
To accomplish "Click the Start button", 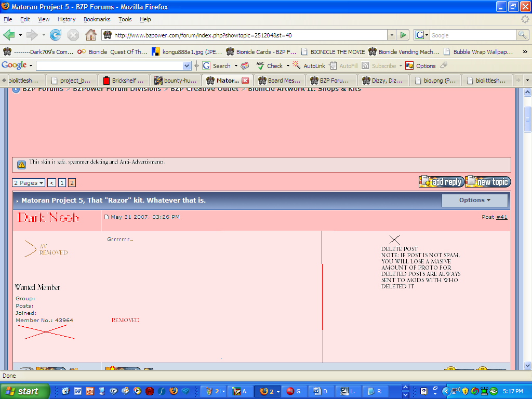I will (24, 391).
